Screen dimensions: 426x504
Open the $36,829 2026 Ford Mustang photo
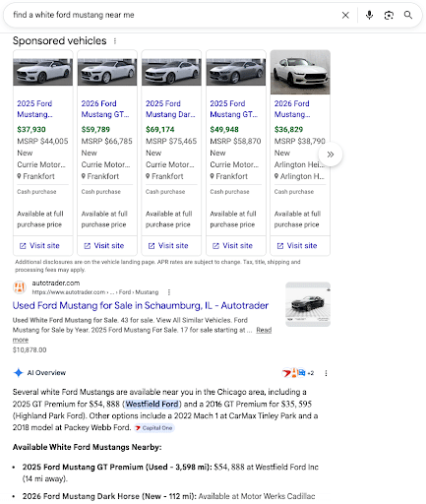pos(300,72)
